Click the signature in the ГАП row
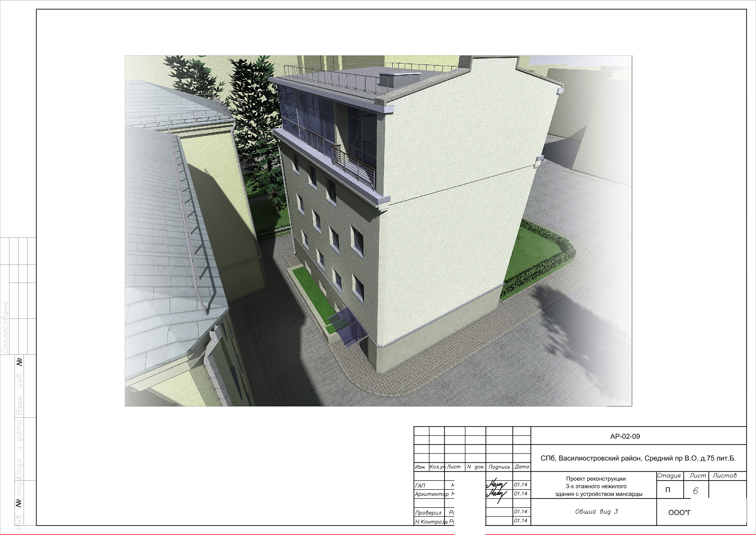This screenshot has width=756, height=535. click(x=496, y=485)
